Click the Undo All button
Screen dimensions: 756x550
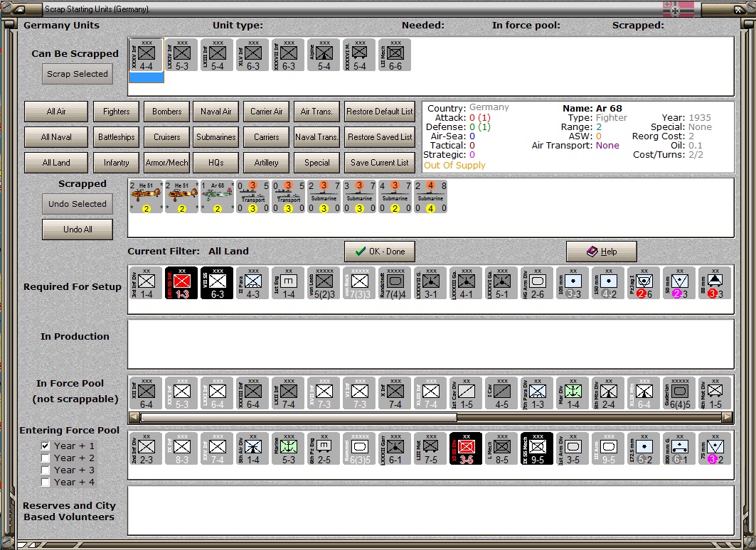tap(78, 230)
